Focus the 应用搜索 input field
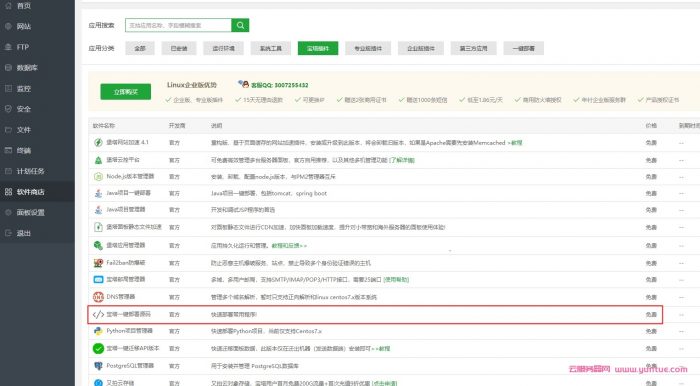Viewport: 700px width, 386px height. coord(178,25)
